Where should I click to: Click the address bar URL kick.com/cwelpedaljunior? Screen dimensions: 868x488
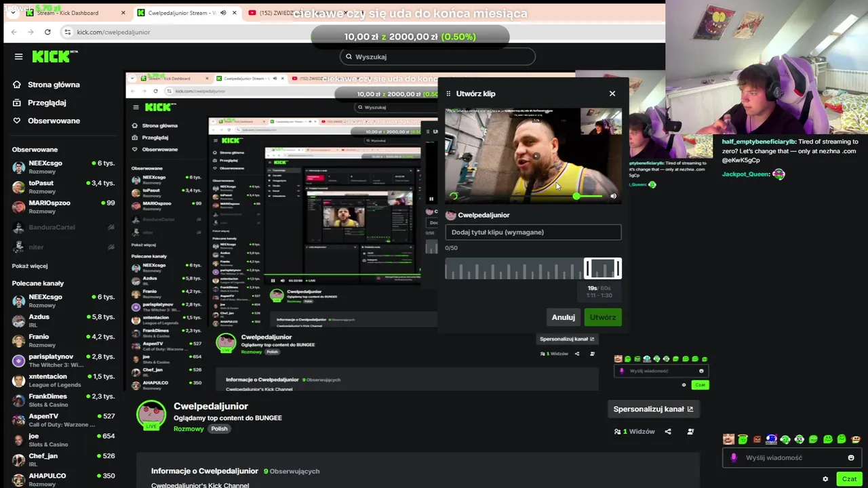[113, 32]
